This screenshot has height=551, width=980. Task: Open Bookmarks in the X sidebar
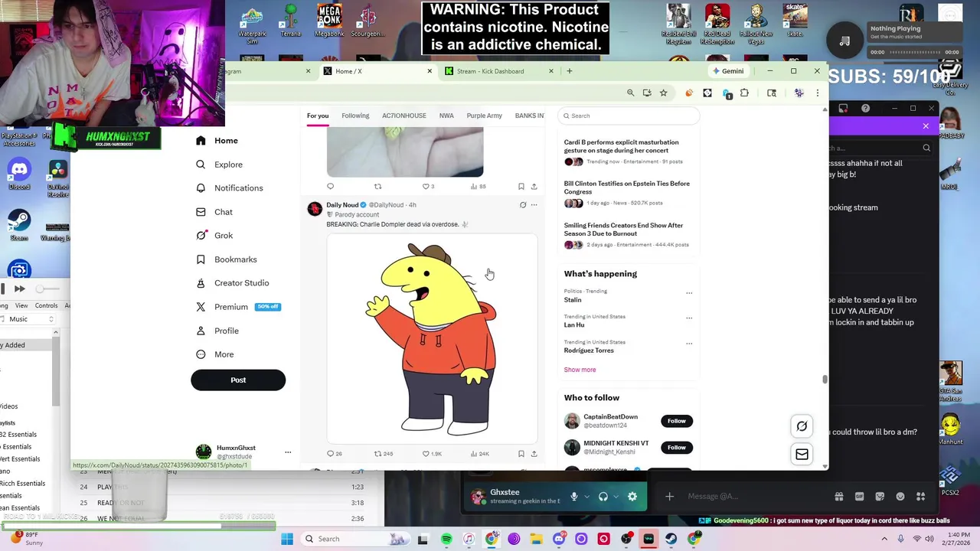[227, 259]
